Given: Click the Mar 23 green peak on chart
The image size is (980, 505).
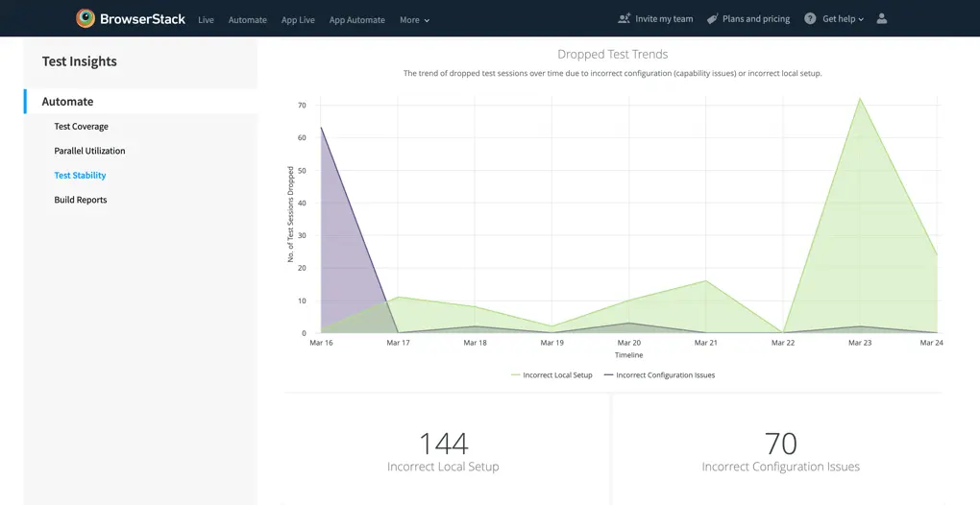Looking at the screenshot, I should pos(859,99).
